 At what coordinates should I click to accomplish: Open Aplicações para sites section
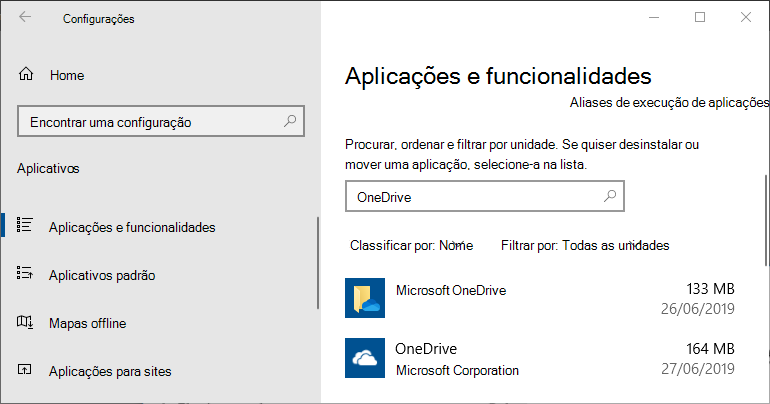pos(110,372)
